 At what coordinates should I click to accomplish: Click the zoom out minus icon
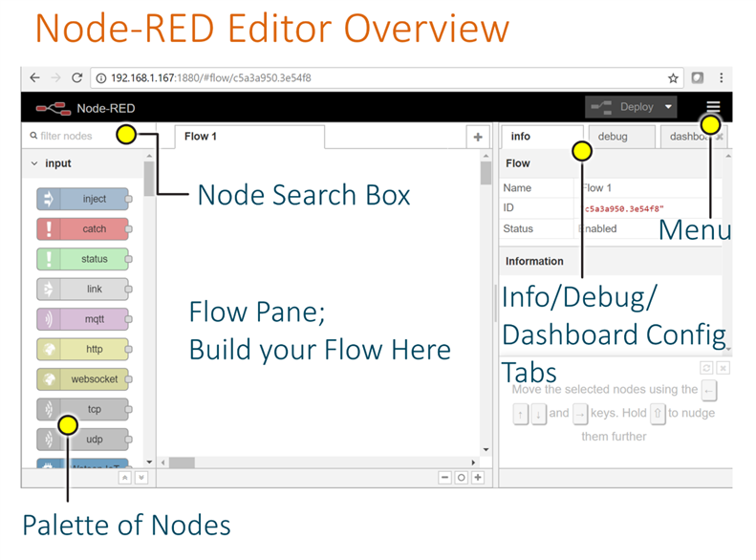444,478
